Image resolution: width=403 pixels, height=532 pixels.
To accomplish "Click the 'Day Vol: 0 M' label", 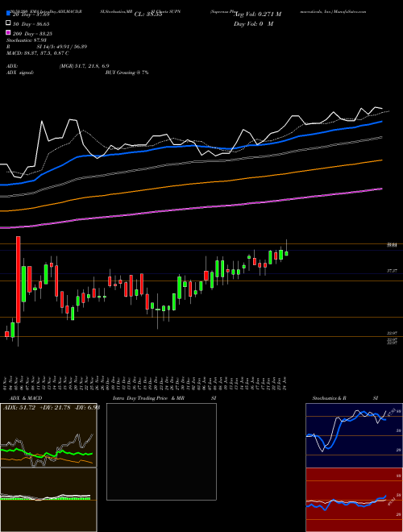I will click(x=253, y=23).
